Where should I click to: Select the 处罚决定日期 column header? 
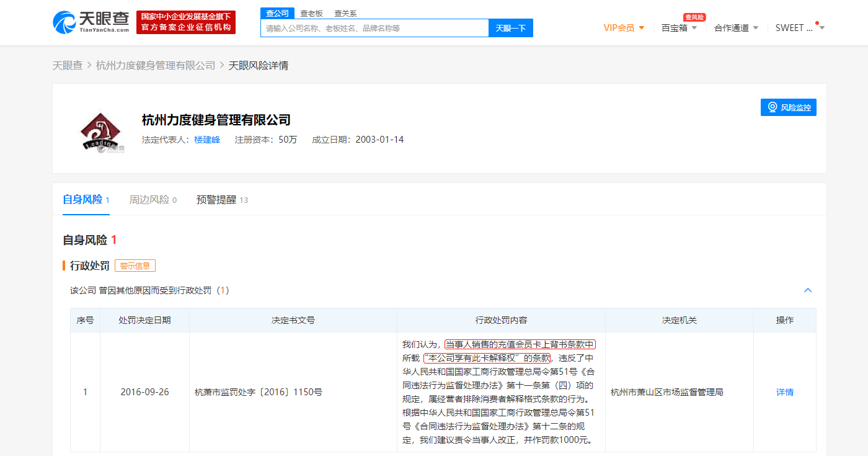145,320
